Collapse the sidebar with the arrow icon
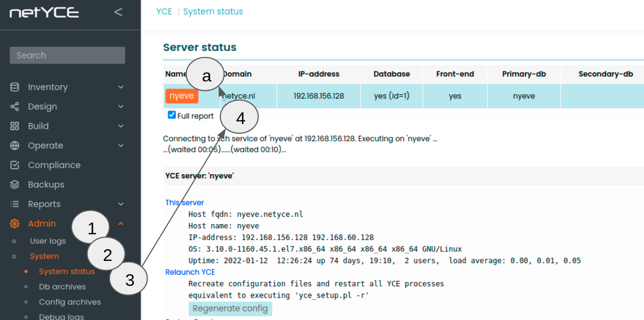644x320 pixels. pyautogui.click(x=118, y=12)
